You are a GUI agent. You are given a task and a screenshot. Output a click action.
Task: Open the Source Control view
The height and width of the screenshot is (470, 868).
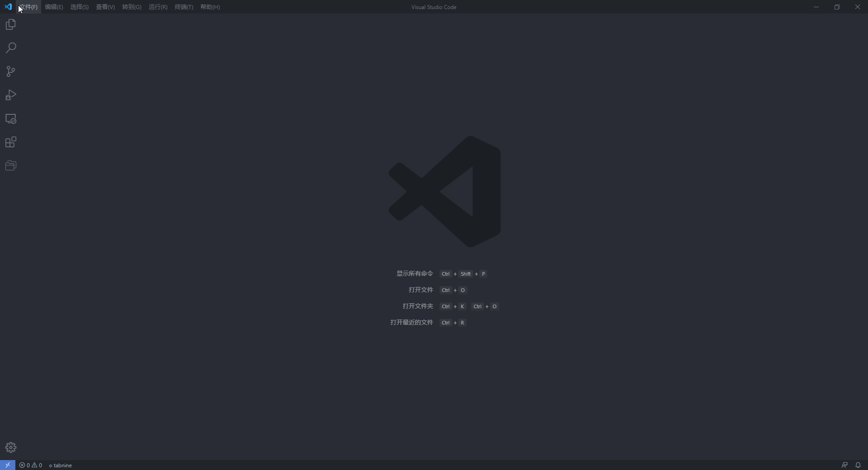(x=11, y=71)
